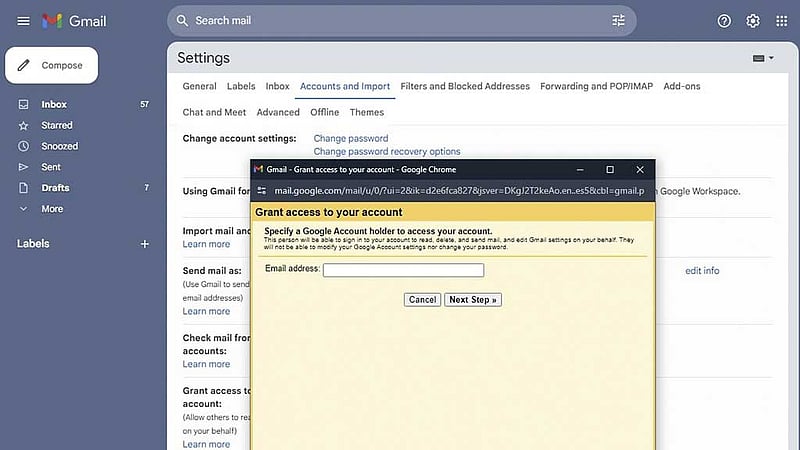Open the Snoozed folder
The image size is (800, 450).
[x=60, y=146]
